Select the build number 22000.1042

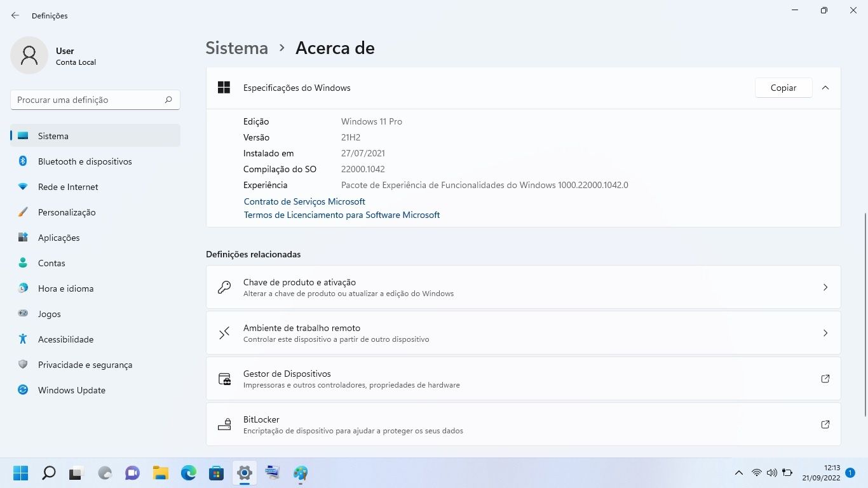363,169
